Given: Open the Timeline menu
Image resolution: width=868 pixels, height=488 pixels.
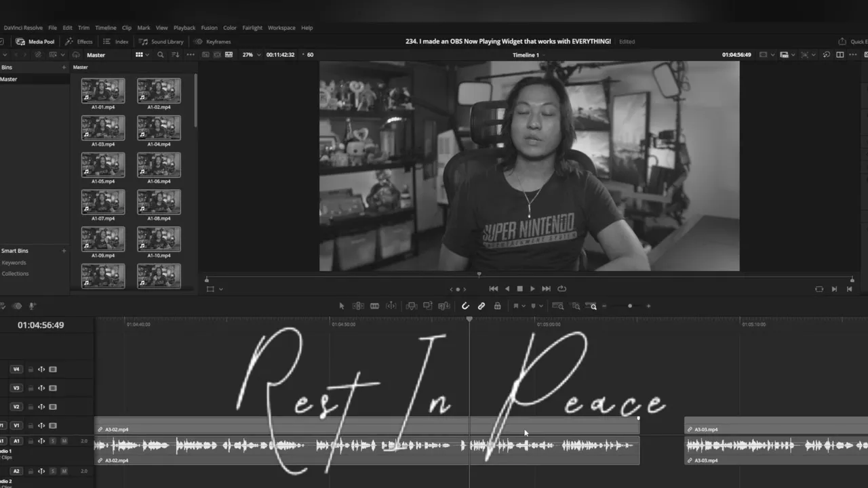Looking at the screenshot, I should (x=106, y=28).
